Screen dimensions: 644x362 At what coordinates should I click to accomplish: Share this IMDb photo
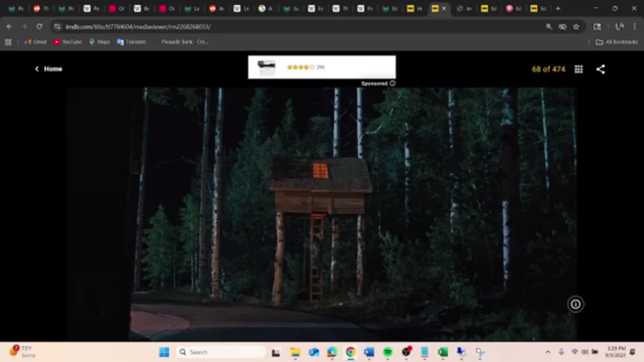pos(600,69)
